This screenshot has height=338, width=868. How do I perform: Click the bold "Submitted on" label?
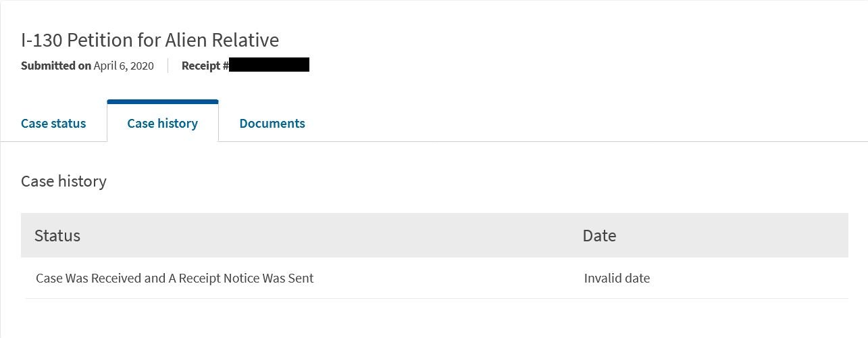(56, 66)
